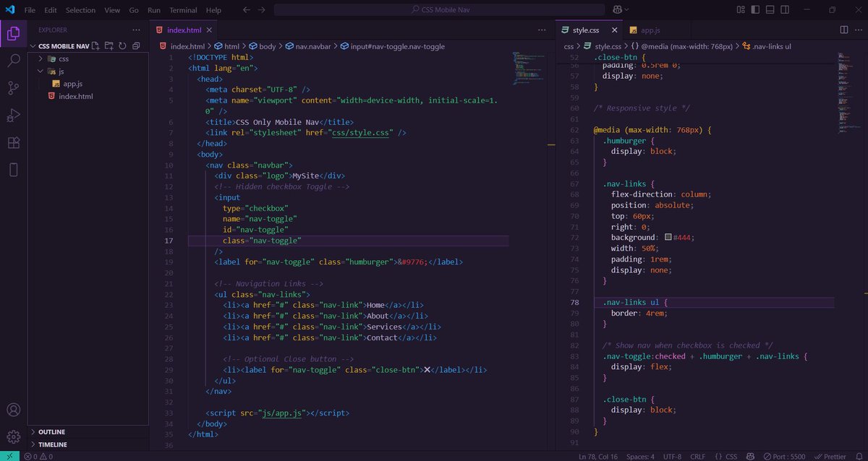Viewport: 868px width, 461px height.
Task: Open the Search view in activity bar
Action: click(13, 61)
